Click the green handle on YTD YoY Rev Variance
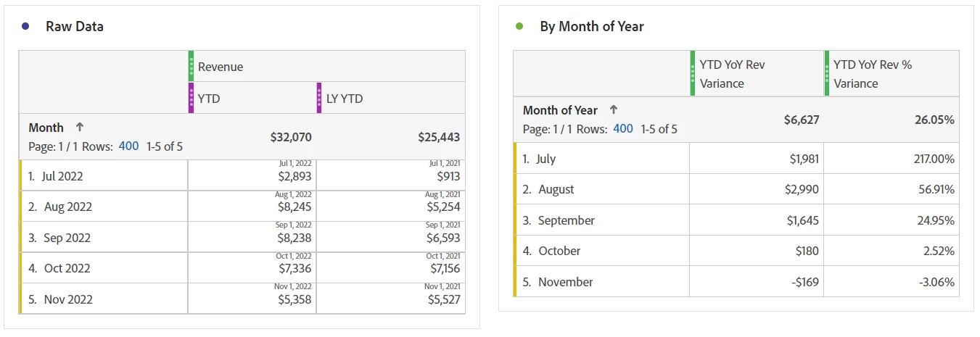Screen dimensions: 980x337 (693, 73)
